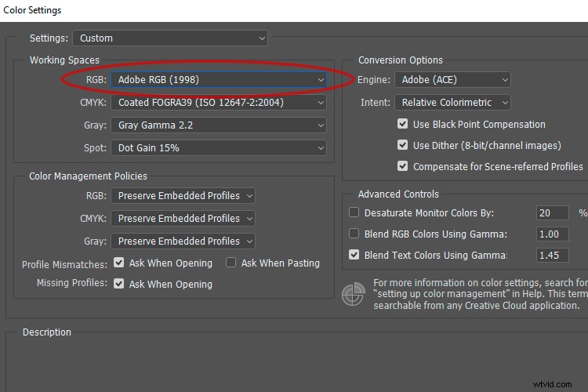
Task: Click the Advanced Controls group label
Action: click(398, 194)
